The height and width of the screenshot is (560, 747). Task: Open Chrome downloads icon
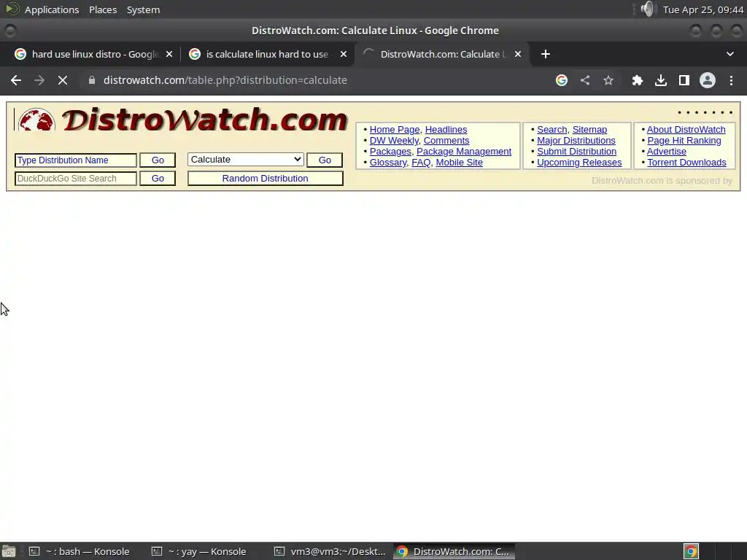coord(661,80)
